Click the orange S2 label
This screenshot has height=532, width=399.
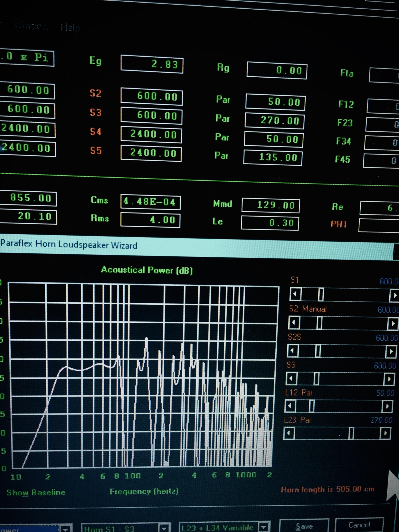tap(95, 93)
